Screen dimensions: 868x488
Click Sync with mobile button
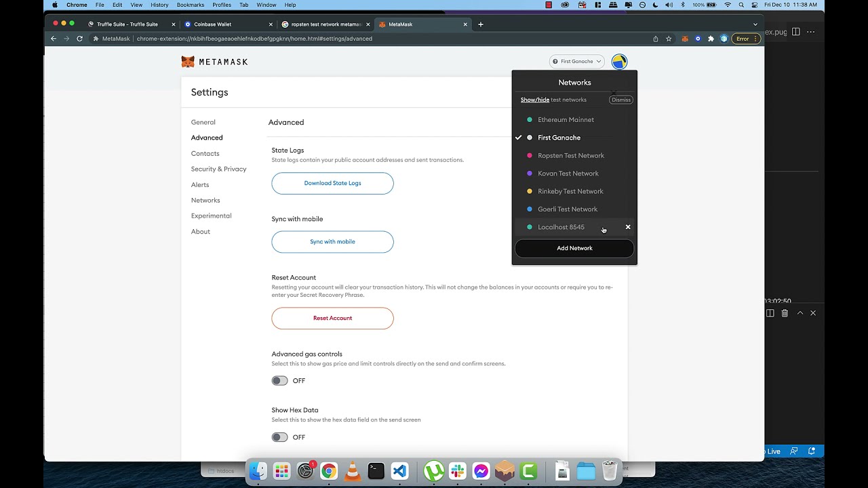tap(332, 242)
